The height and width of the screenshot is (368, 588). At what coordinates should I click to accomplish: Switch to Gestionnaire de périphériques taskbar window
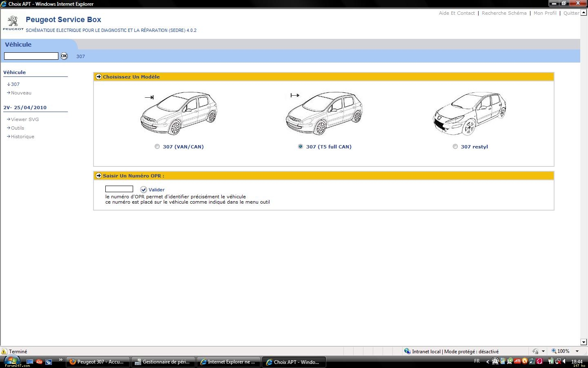tap(163, 362)
